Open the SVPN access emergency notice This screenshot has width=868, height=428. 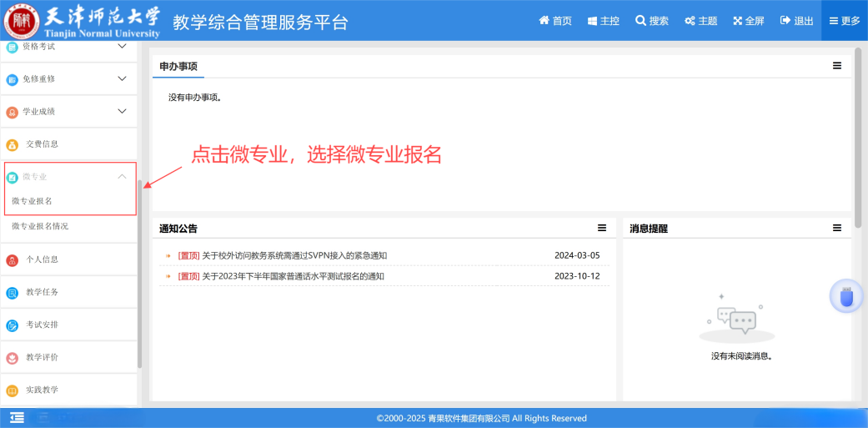click(294, 255)
